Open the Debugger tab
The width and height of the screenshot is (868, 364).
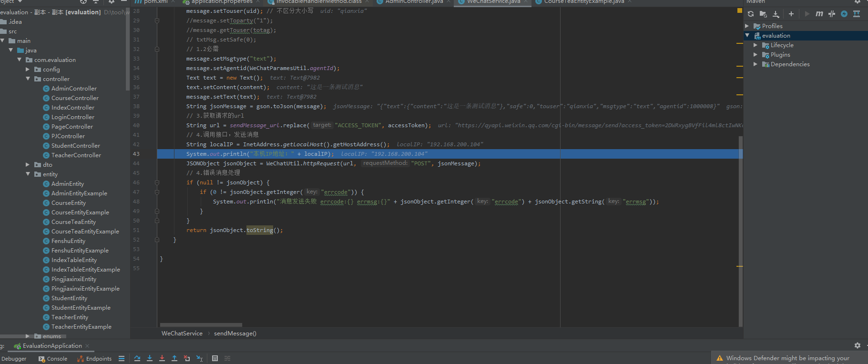(14, 359)
